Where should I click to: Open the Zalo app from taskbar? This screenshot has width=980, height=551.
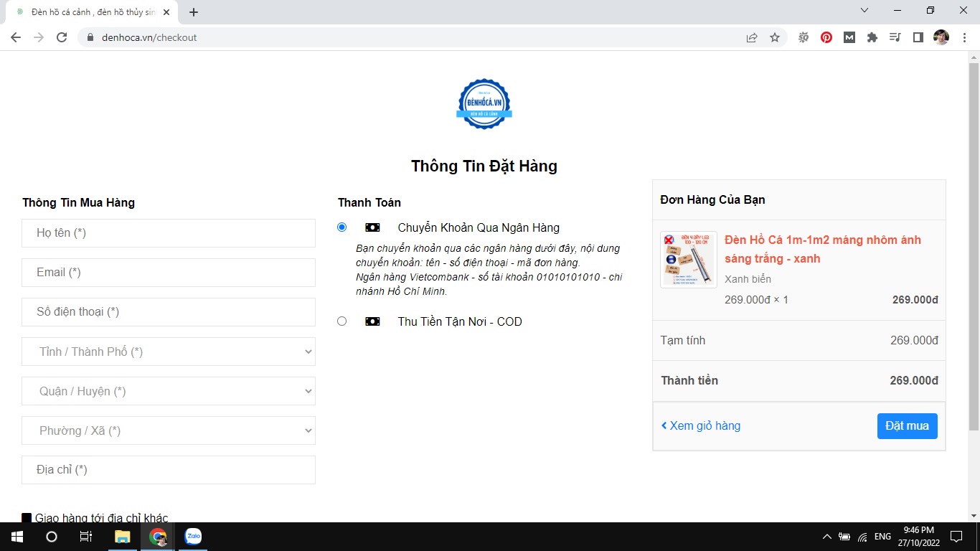click(193, 536)
